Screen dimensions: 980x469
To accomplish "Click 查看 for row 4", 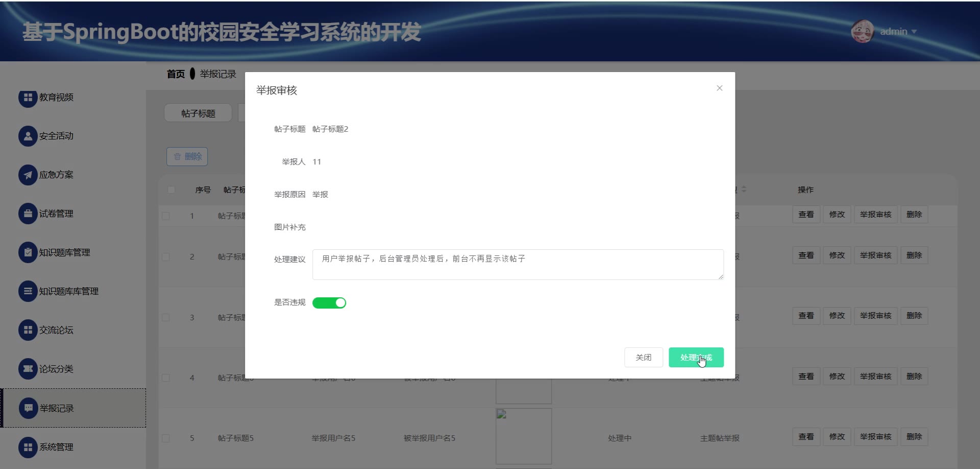I will [x=806, y=377].
